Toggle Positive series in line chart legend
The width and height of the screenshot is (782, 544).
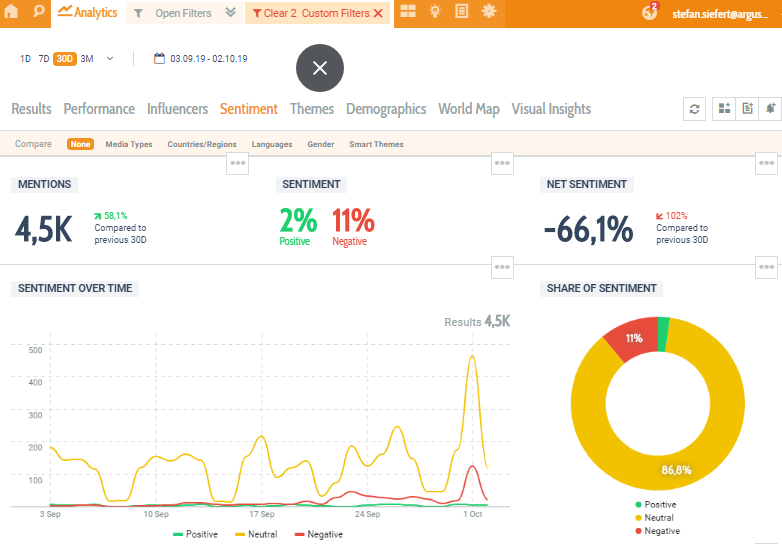(x=196, y=534)
